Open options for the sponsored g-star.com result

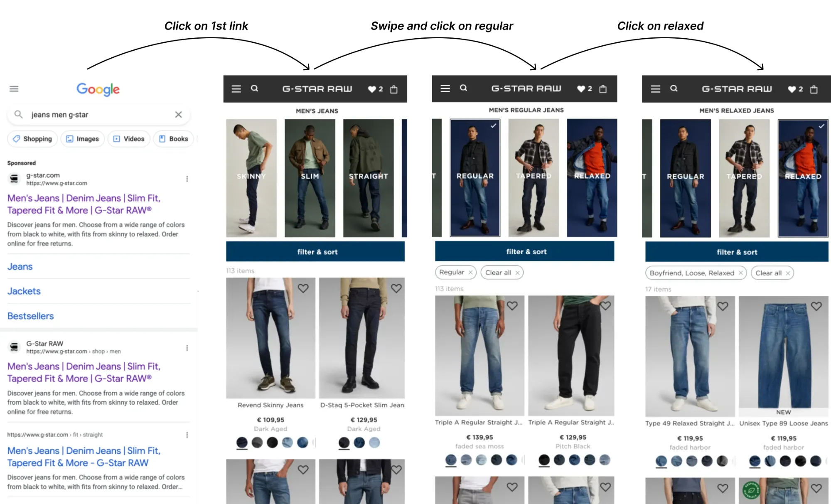pos(187,179)
